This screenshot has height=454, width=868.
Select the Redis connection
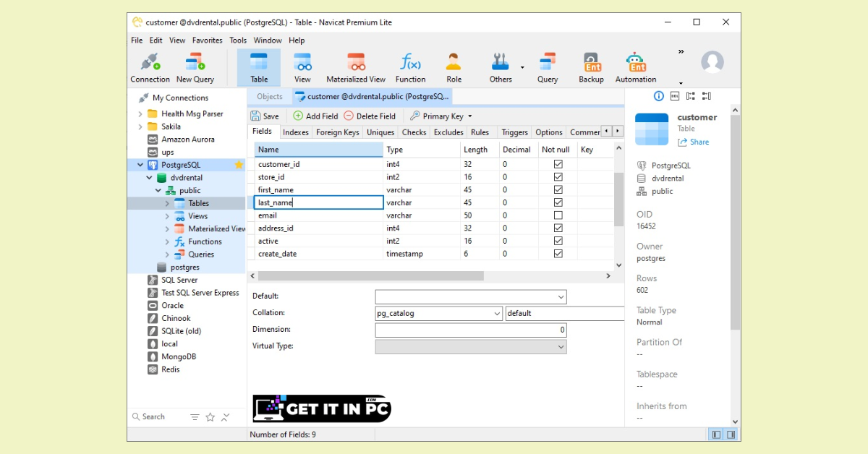(171, 369)
